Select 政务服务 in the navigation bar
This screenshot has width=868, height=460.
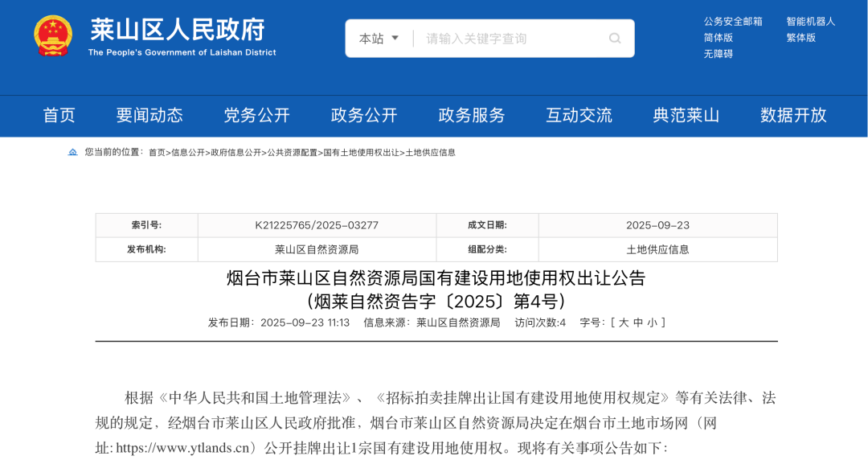(x=472, y=115)
